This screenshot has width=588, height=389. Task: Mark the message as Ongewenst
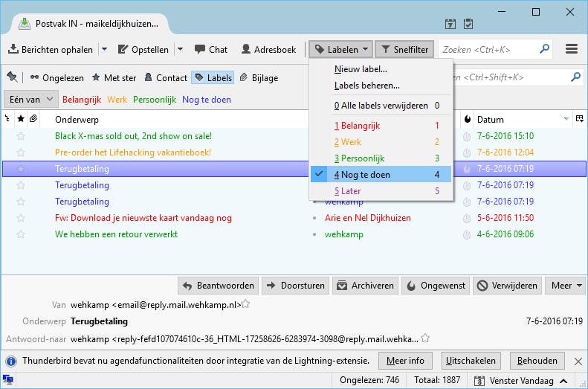[436, 286]
